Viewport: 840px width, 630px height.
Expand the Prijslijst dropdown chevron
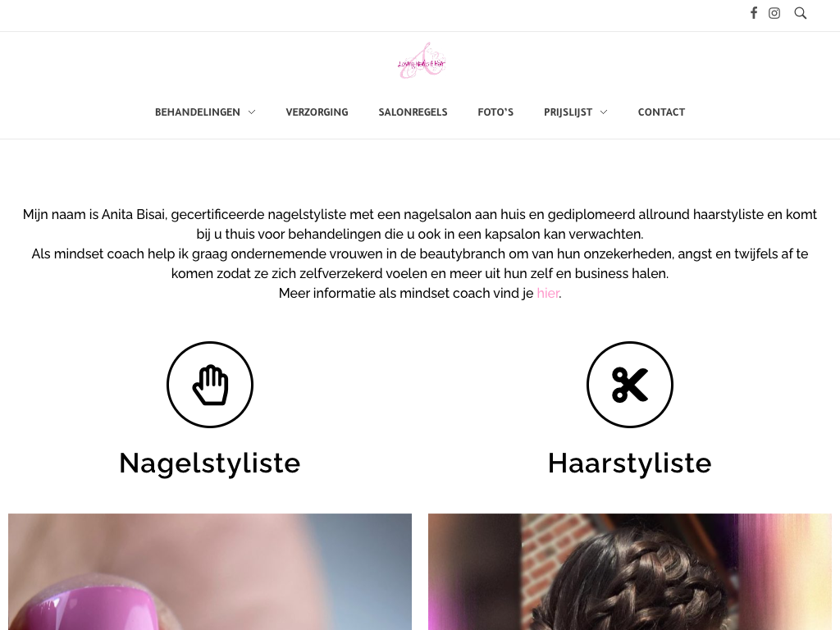point(604,112)
